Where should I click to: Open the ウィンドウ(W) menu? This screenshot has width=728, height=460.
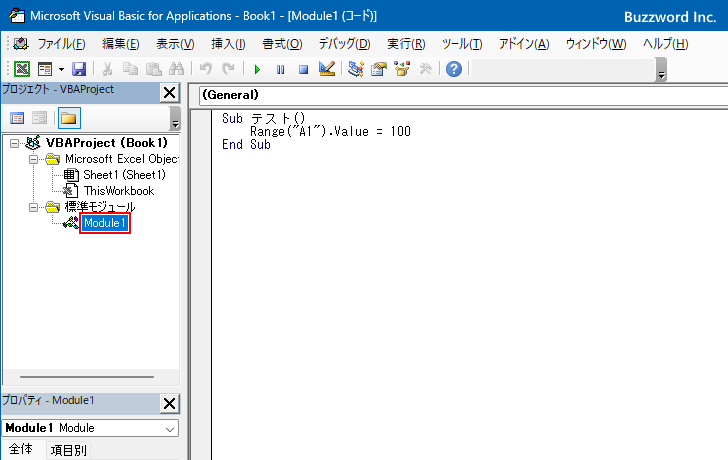click(596, 44)
